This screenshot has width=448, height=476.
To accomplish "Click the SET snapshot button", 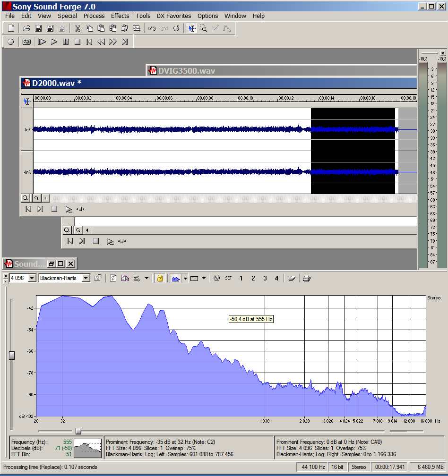I will point(228,278).
